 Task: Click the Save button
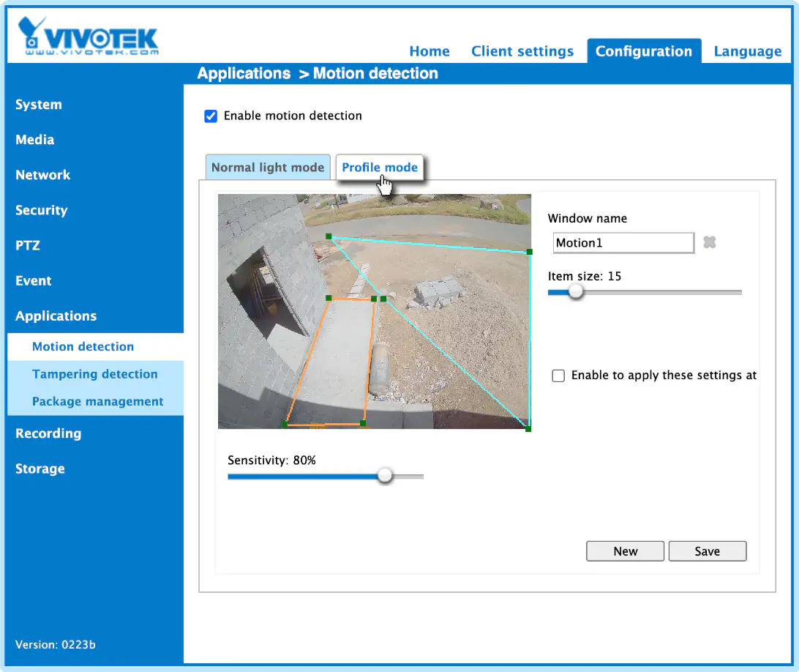point(708,551)
